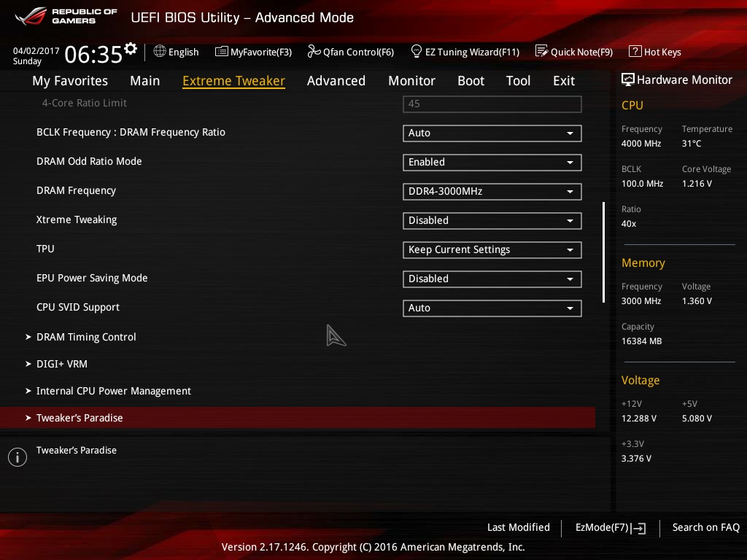Go to the Advanced tab
747x560 pixels.
(x=336, y=81)
